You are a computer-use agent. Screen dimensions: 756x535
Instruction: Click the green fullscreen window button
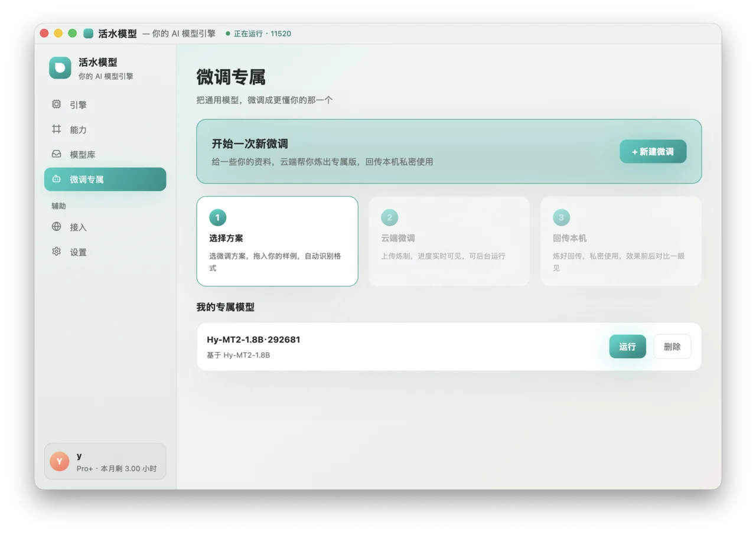[72, 33]
